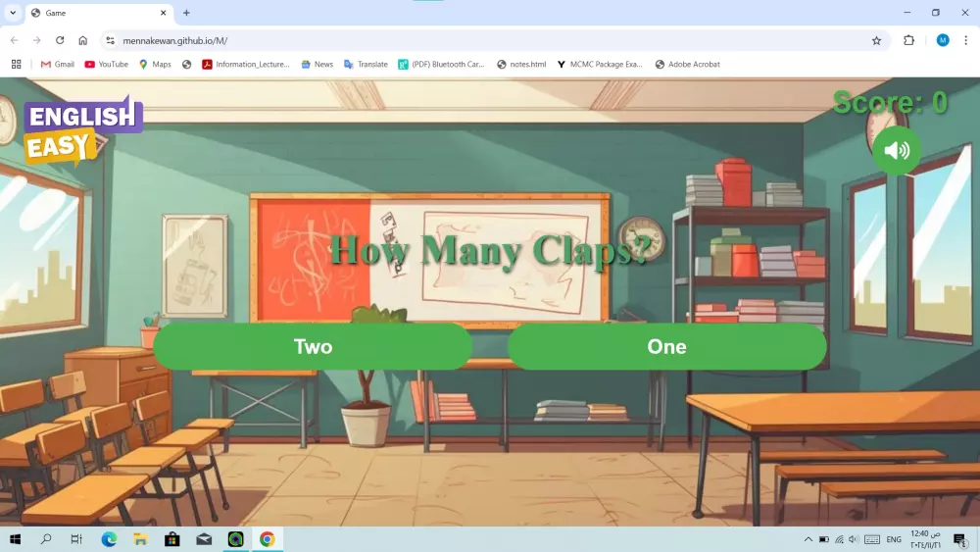Image resolution: width=980 pixels, height=552 pixels.
Task: Reload the game page
Action: (60, 40)
